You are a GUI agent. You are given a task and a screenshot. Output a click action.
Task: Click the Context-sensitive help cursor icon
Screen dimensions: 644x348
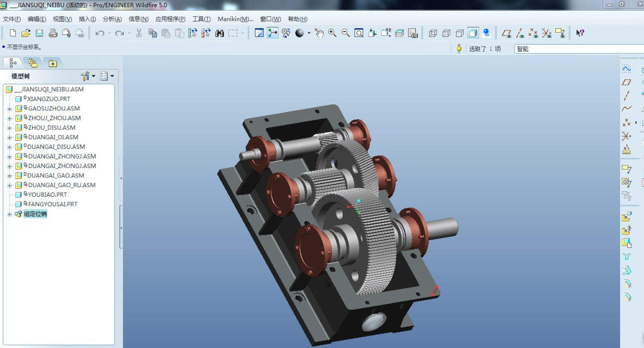coord(580,33)
